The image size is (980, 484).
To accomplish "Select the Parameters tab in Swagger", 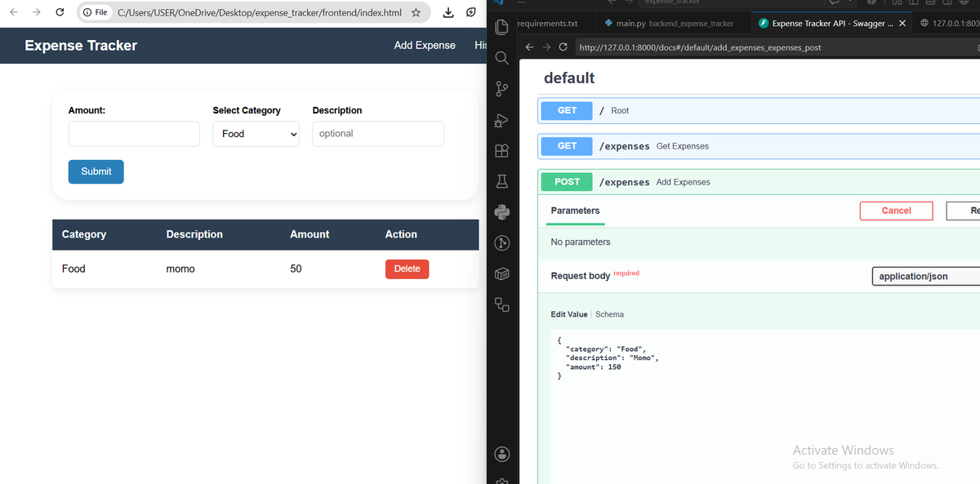I will click(x=575, y=211).
